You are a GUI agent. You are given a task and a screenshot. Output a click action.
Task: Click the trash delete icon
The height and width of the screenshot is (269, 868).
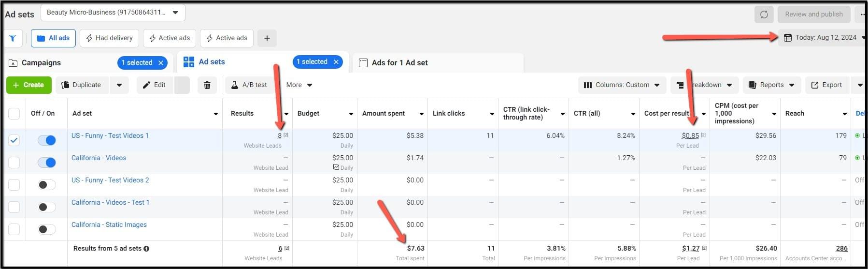coord(207,85)
